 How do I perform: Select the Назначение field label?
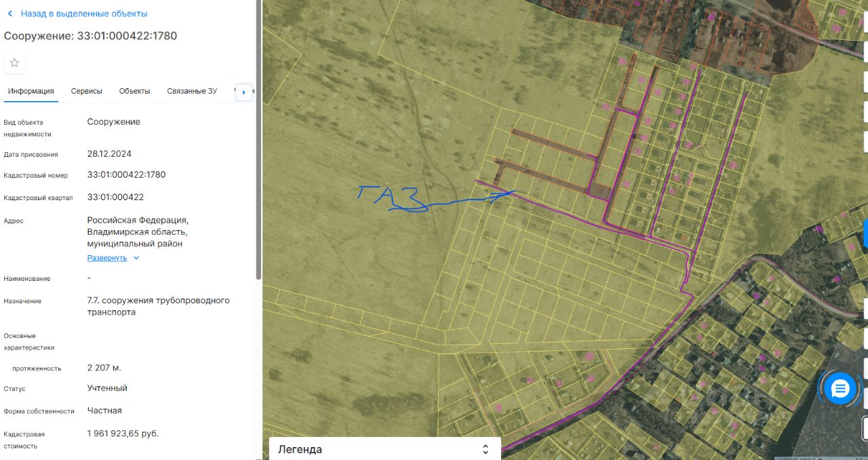pos(22,301)
